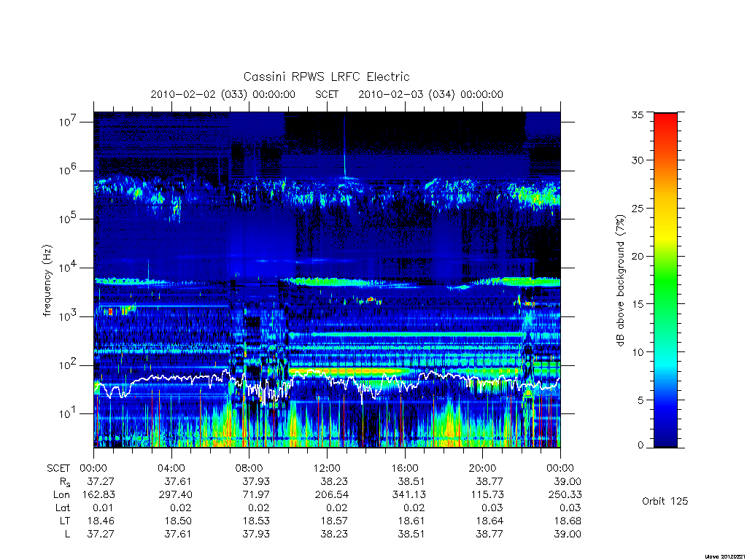Click the 'Lat' row label
Image resolution: width=747 pixels, height=560 pixels.
[x=63, y=507]
